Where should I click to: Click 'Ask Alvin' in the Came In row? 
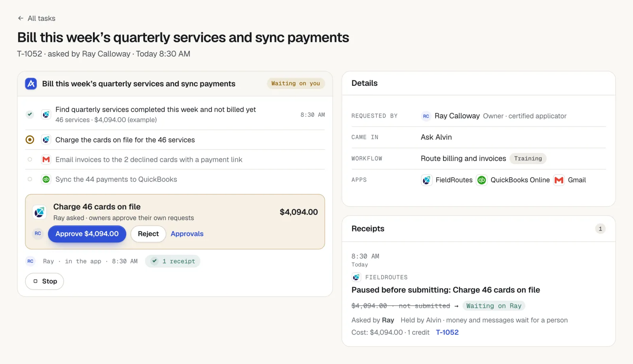[x=436, y=137]
